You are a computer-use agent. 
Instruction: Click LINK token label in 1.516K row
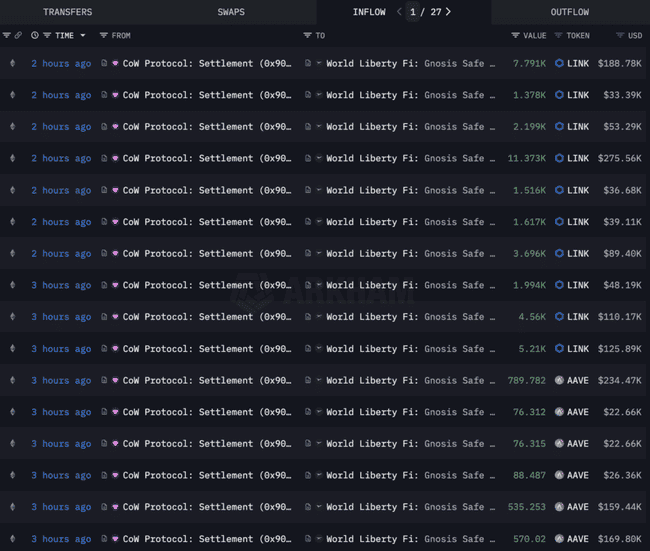(578, 190)
